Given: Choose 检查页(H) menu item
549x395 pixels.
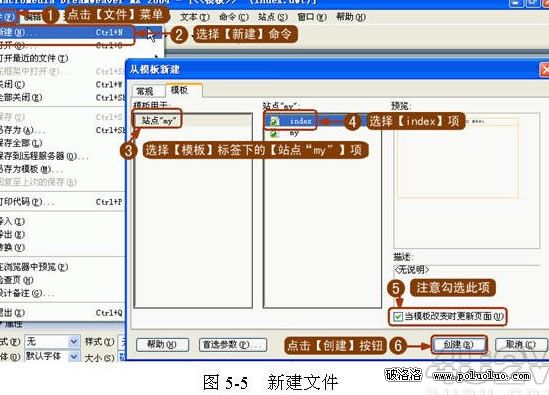Looking at the screenshot, I should [63, 280].
